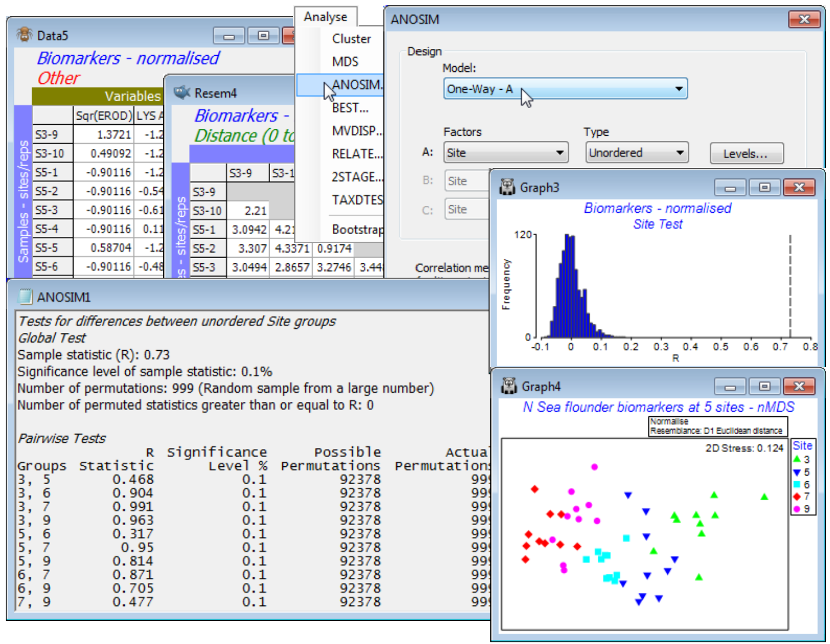Choose Bootstrap from Analyse menu

357,229
